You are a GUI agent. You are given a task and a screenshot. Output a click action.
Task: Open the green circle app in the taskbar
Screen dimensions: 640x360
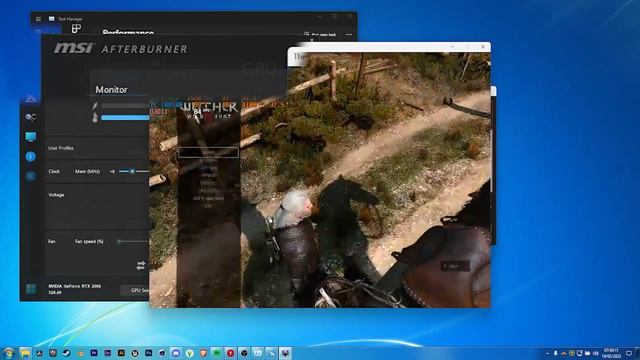pos(217,353)
